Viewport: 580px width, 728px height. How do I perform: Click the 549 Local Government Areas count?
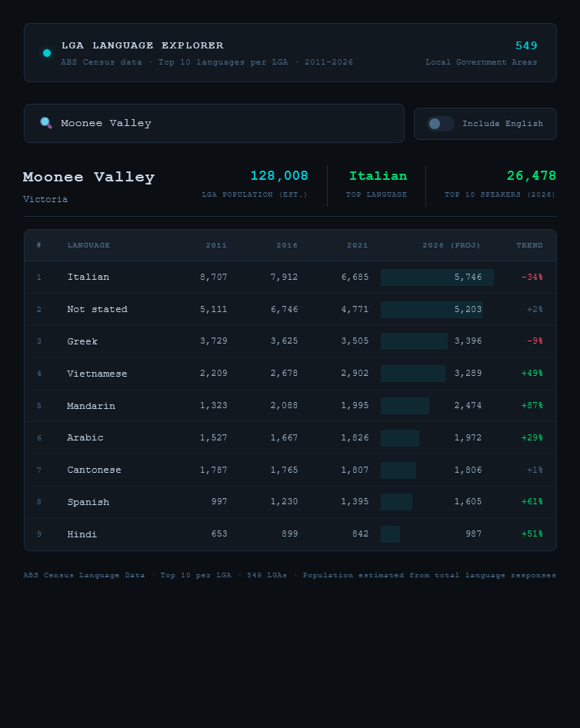click(526, 46)
